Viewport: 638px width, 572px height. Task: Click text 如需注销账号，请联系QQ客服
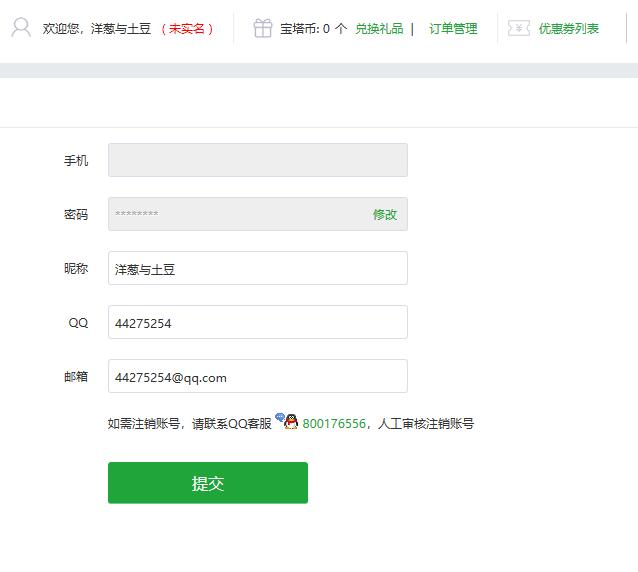click(190, 424)
